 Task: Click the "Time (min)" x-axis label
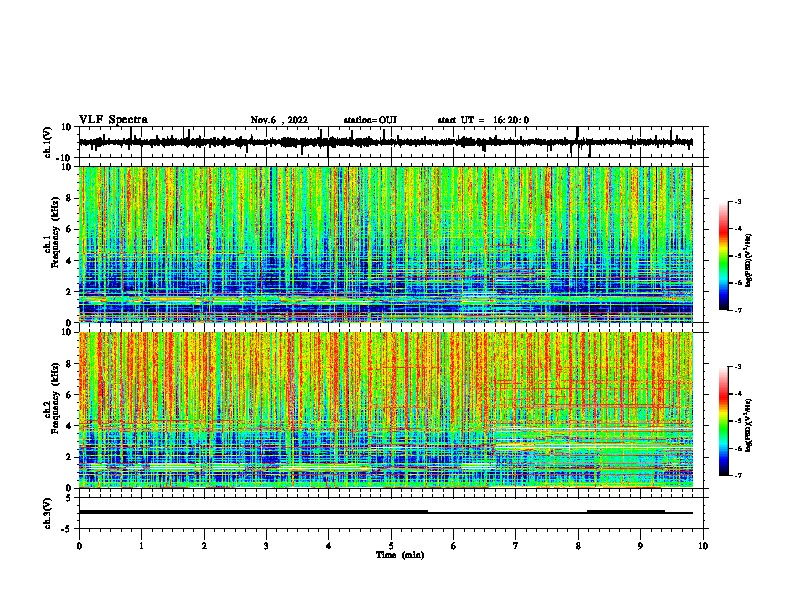pos(400,555)
